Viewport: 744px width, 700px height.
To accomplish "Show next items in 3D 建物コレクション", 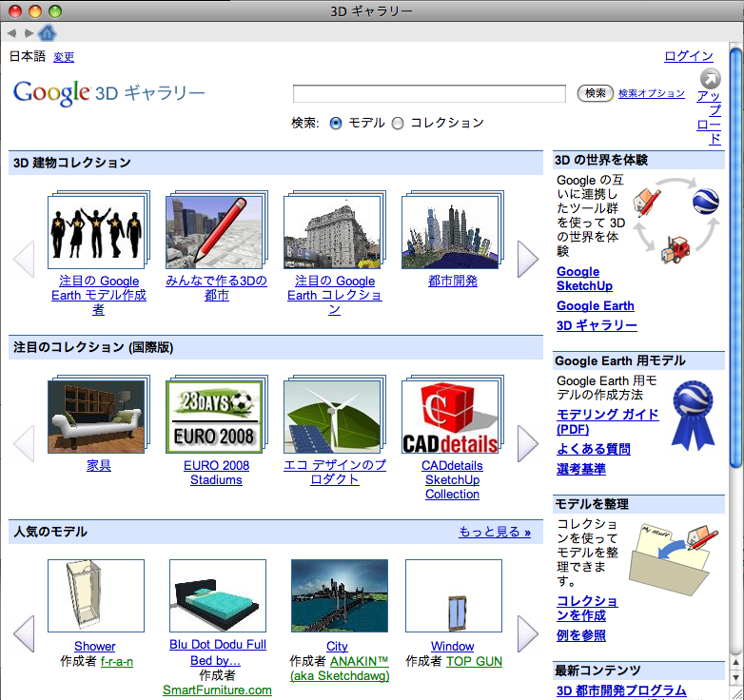I will click(528, 259).
